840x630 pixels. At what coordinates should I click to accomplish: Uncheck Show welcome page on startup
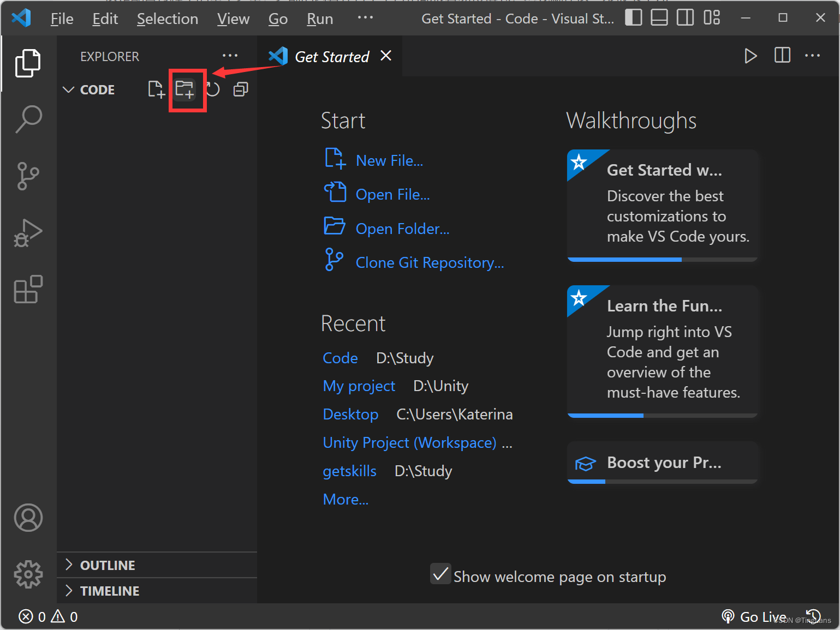(x=440, y=574)
